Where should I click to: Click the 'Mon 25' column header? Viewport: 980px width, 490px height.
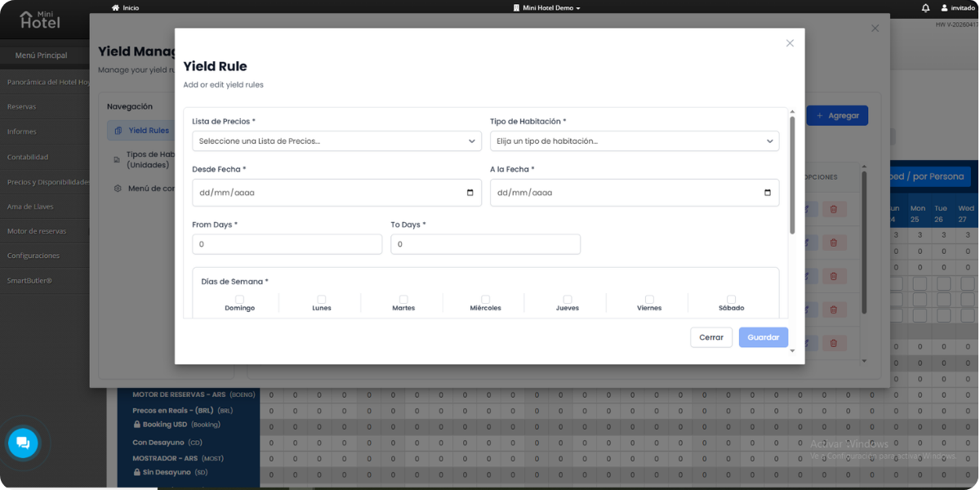click(x=918, y=214)
